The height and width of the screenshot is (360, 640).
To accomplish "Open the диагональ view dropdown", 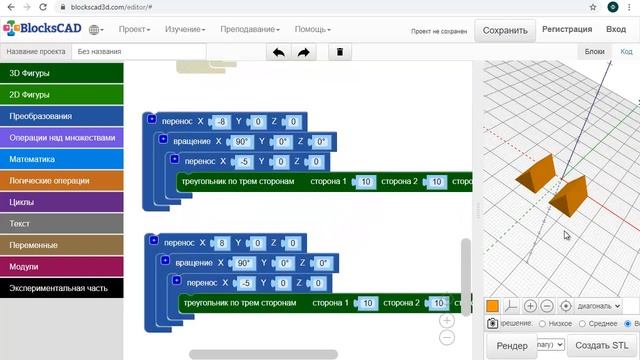I will click(x=598, y=306).
